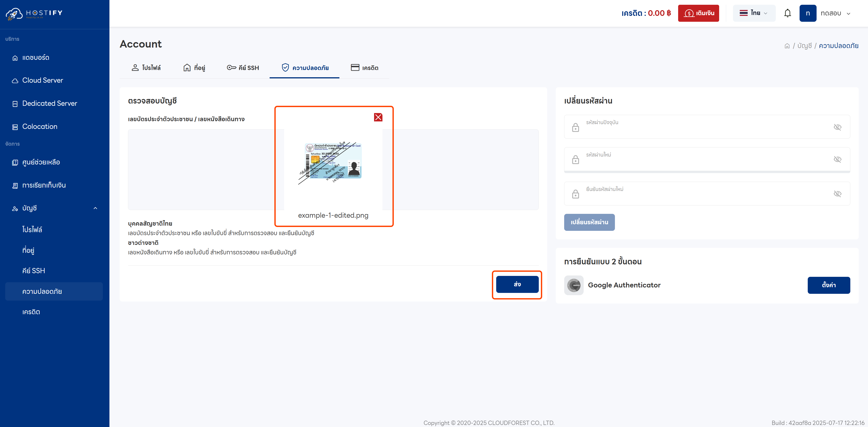Viewport: 868px width, 427px height.
Task: Open the notification bell
Action: click(x=788, y=13)
